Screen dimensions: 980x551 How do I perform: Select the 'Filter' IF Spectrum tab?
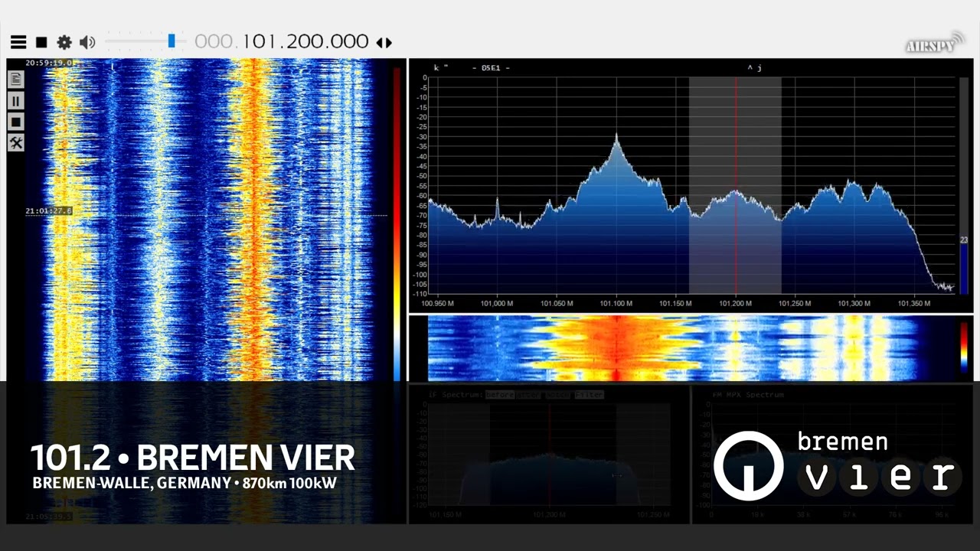point(590,395)
